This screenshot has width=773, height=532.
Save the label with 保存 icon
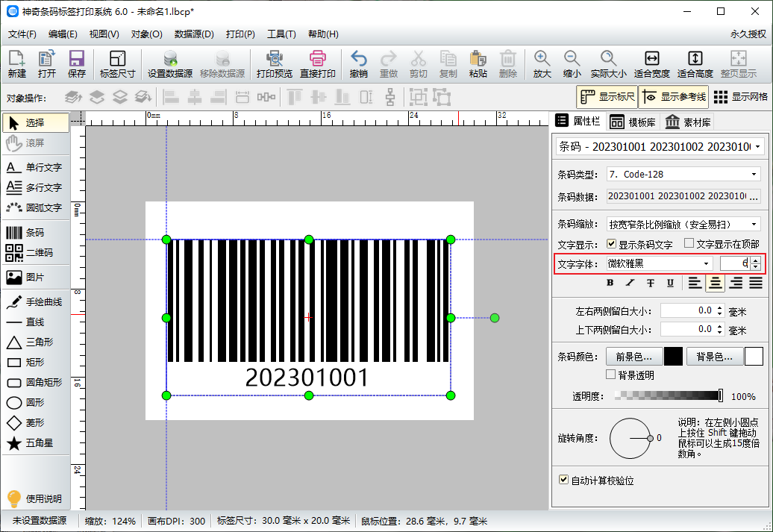pyautogui.click(x=76, y=64)
